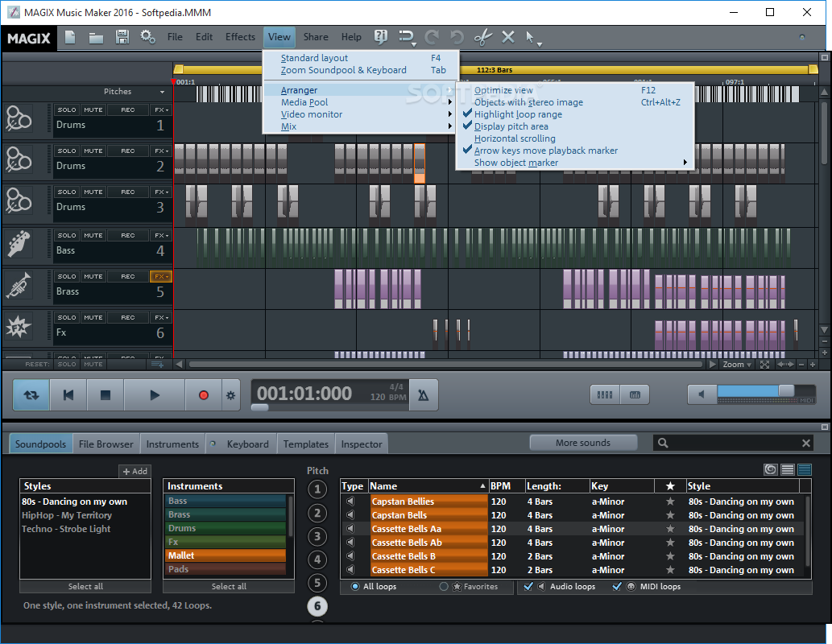The image size is (832, 644).
Task: Save project using the floppy disk icon
Action: coord(122,37)
